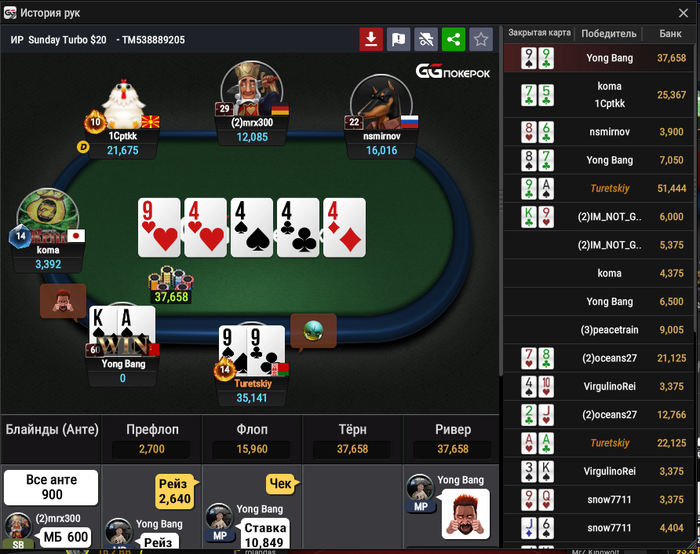700x554 pixels.
Task: Share this hand using green icon
Action: pyautogui.click(x=453, y=39)
